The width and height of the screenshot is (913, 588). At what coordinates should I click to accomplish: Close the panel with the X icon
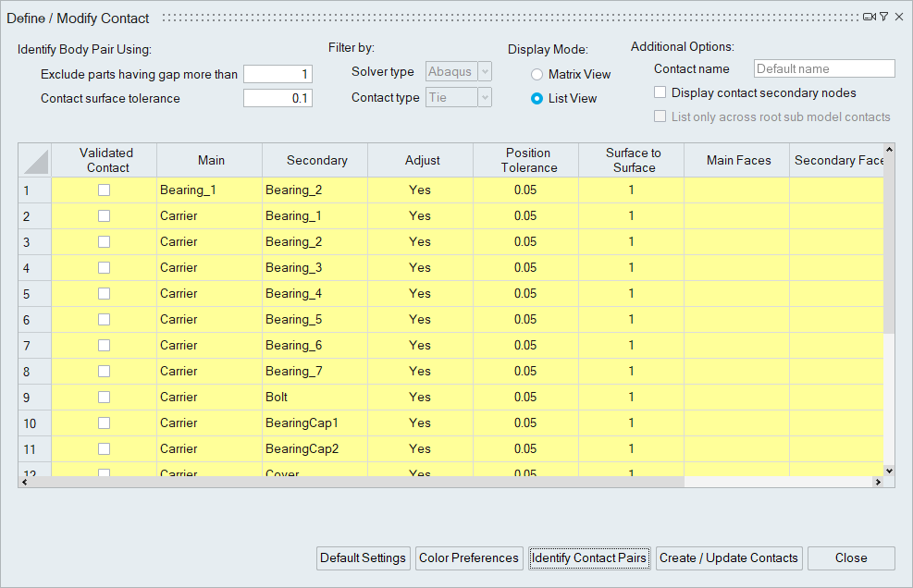[899, 17]
